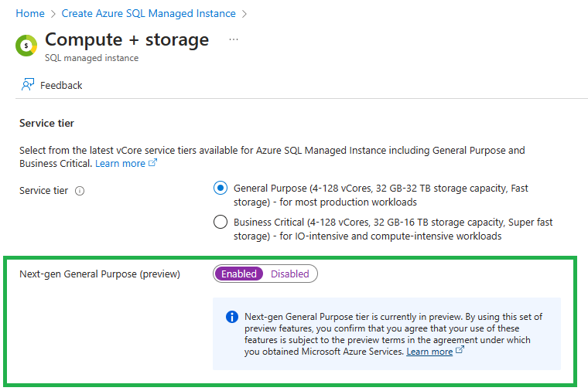
Task: Click the SQL managed instance logo icon
Action: tap(26, 46)
